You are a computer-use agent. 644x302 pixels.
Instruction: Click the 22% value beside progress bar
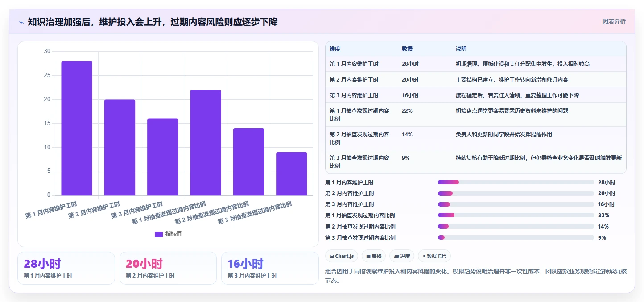(x=603, y=215)
